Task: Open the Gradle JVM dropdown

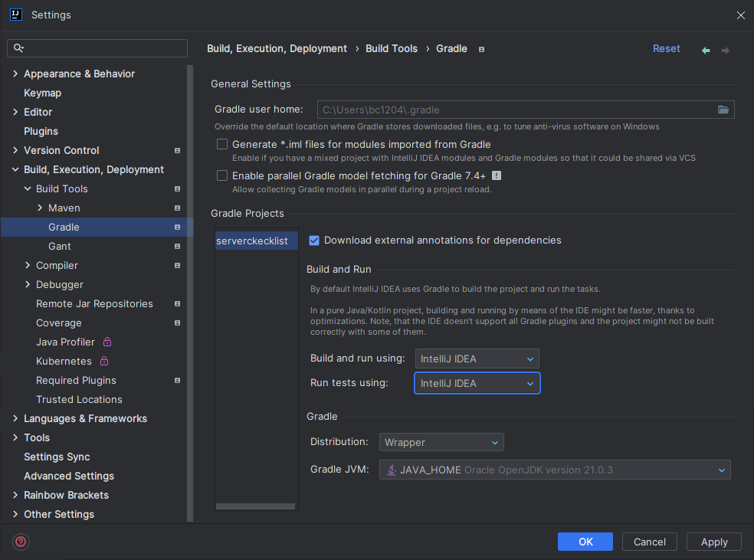Action: point(555,470)
